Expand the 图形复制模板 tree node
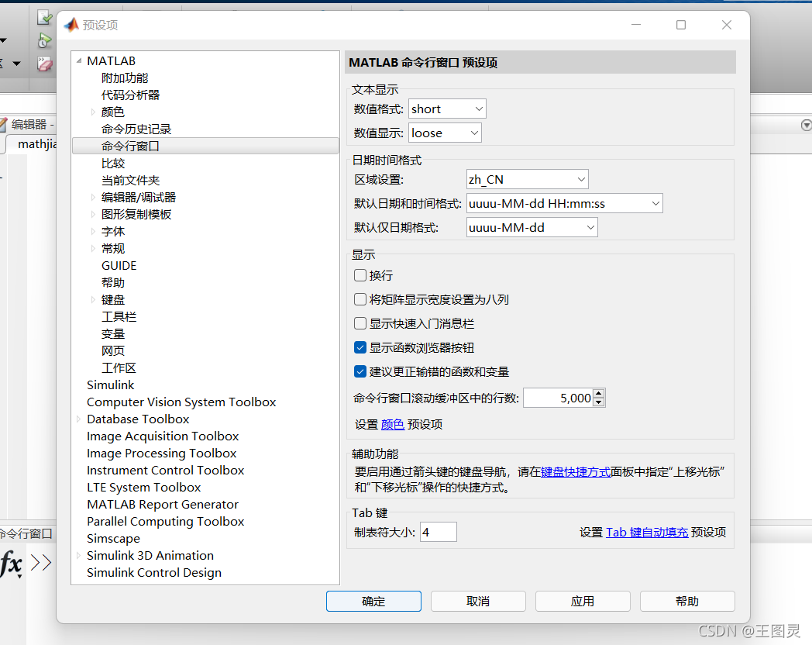This screenshot has width=812, height=645. coord(93,214)
